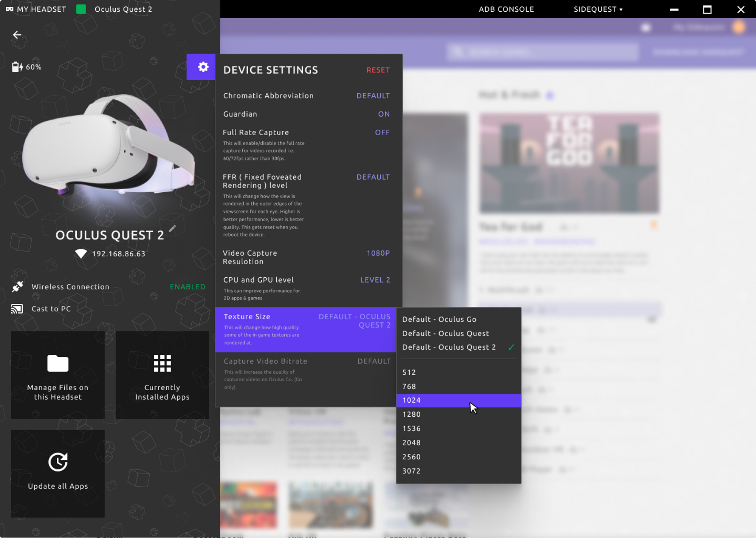Click the My Headset goggles icon
The width and height of the screenshot is (756, 538).
click(x=9, y=9)
